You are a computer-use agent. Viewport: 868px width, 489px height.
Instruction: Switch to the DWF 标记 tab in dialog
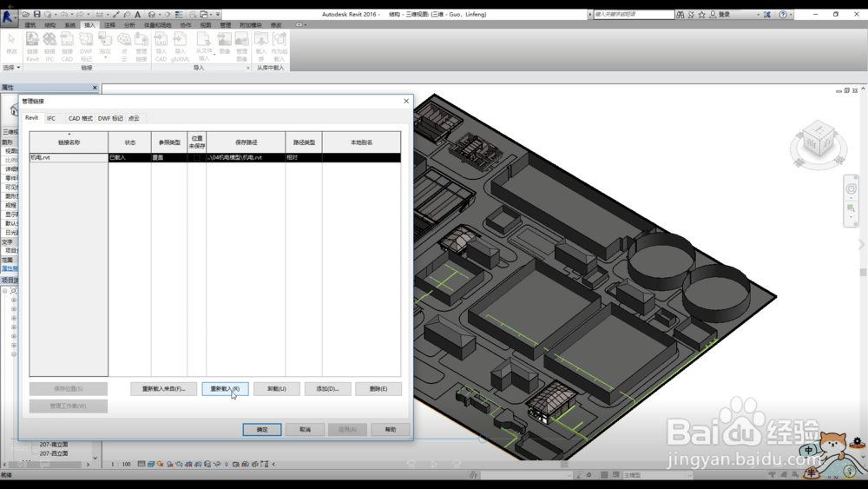110,118
